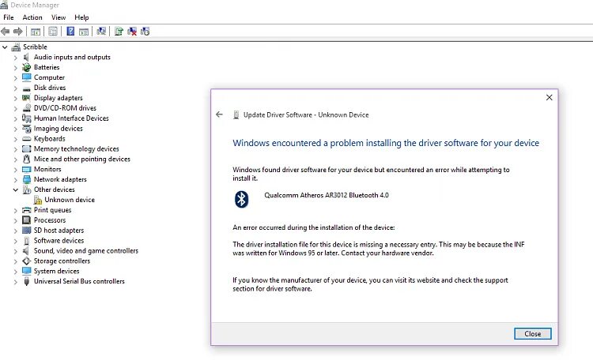Select the 'Memory technology devices' label
593x364 pixels.
pyautogui.click(x=77, y=148)
